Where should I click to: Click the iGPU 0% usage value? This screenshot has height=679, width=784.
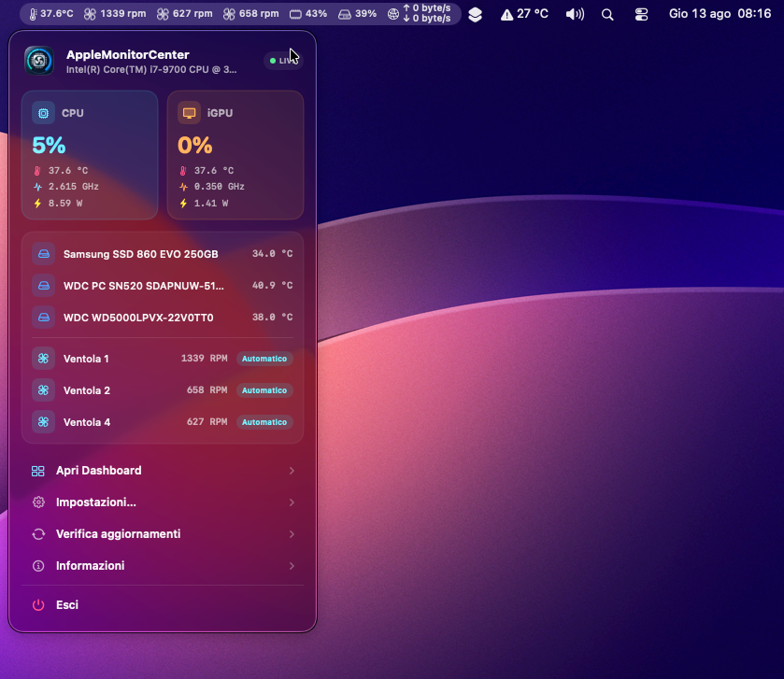pyautogui.click(x=195, y=146)
